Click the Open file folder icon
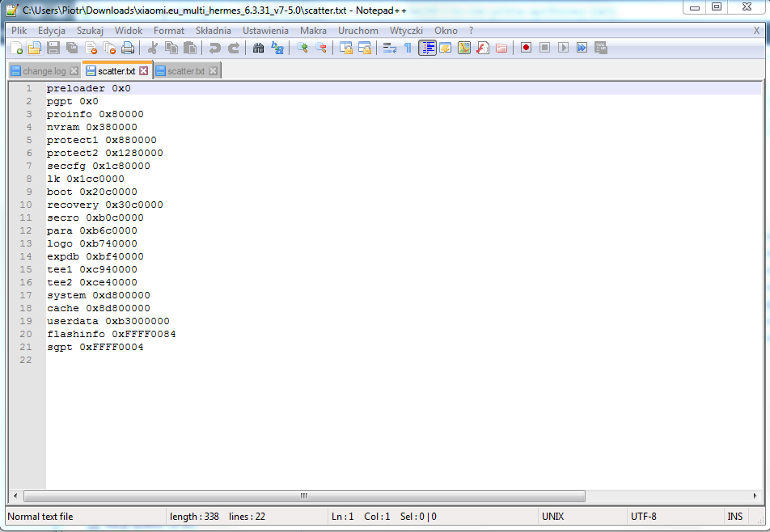 click(x=34, y=49)
